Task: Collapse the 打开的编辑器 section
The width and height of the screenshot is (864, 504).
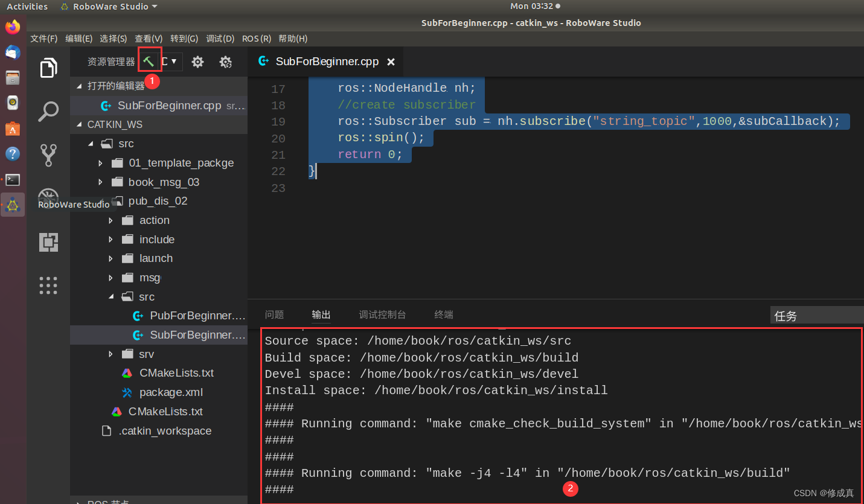Action: coord(79,86)
